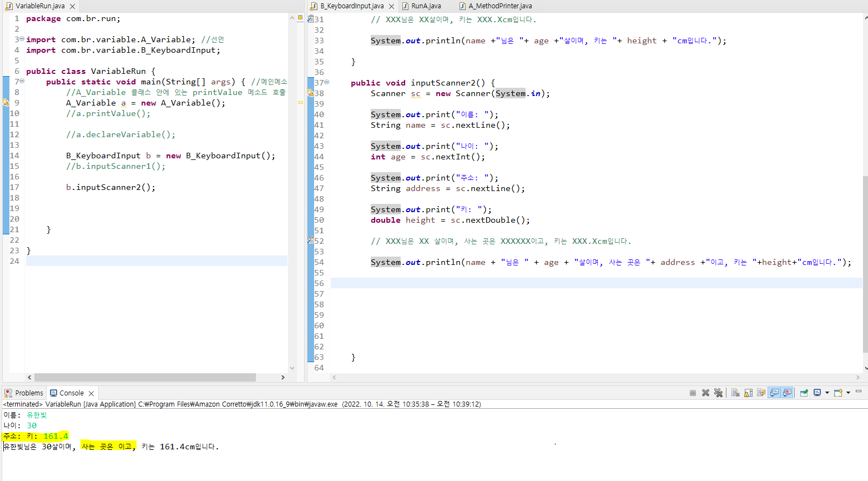The width and height of the screenshot is (868, 481).
Task: Click the double height = sc.nextDouble(); line
Action: tap(450, 220)
